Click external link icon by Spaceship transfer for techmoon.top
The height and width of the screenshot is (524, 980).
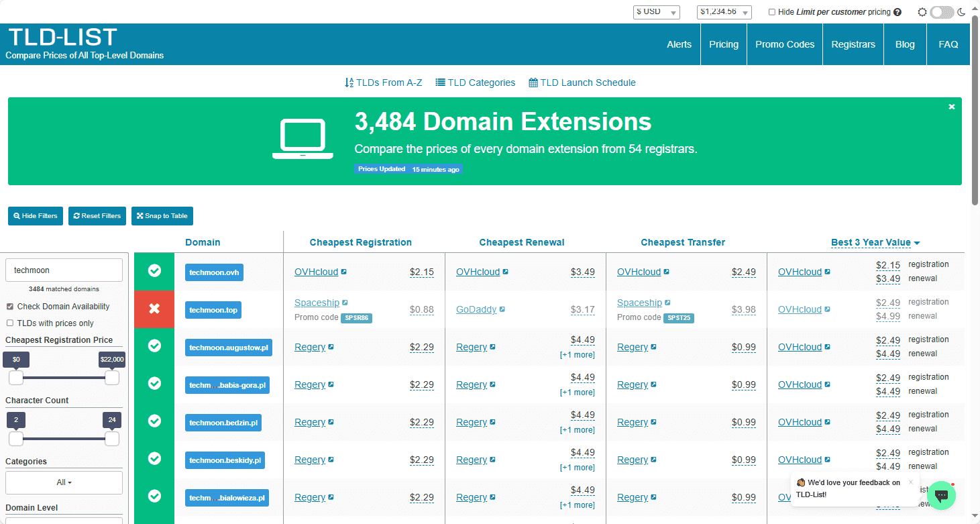[x=667, y=303]
